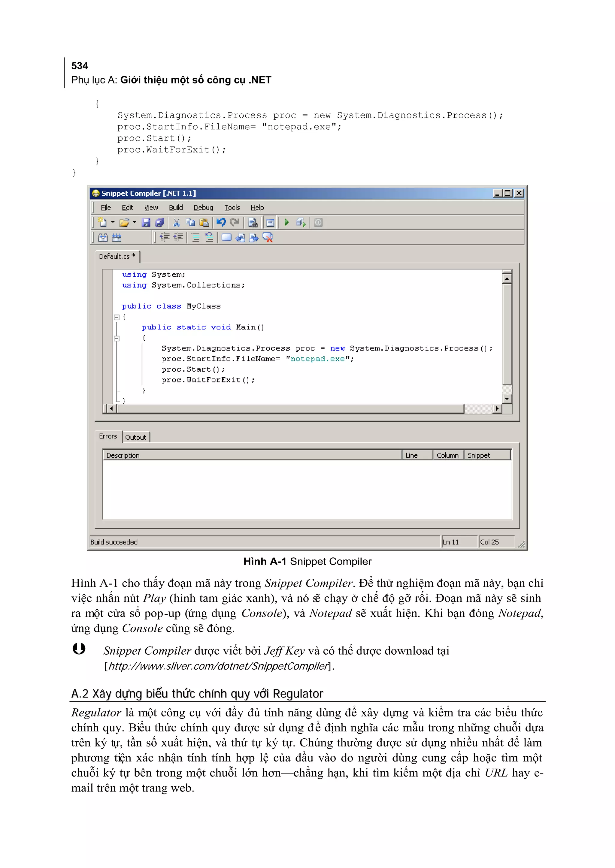This screenshot has width=615, height=868.
Task: Collapse the Main method code block
Action: coord(117,339)
